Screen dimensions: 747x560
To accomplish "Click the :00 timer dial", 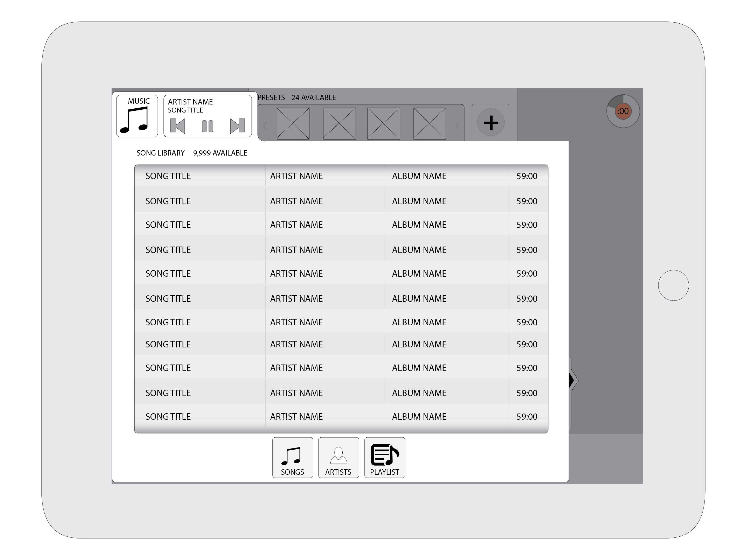I will 623,111.
